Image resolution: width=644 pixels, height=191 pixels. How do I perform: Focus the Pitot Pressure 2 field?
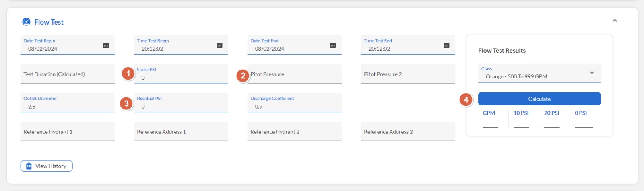408,74
